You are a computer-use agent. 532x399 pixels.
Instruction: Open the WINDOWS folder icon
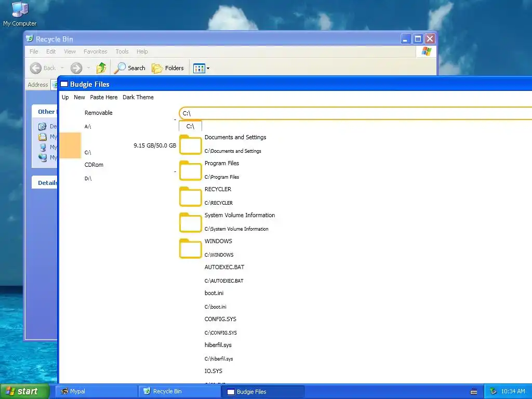click(190, 248)
